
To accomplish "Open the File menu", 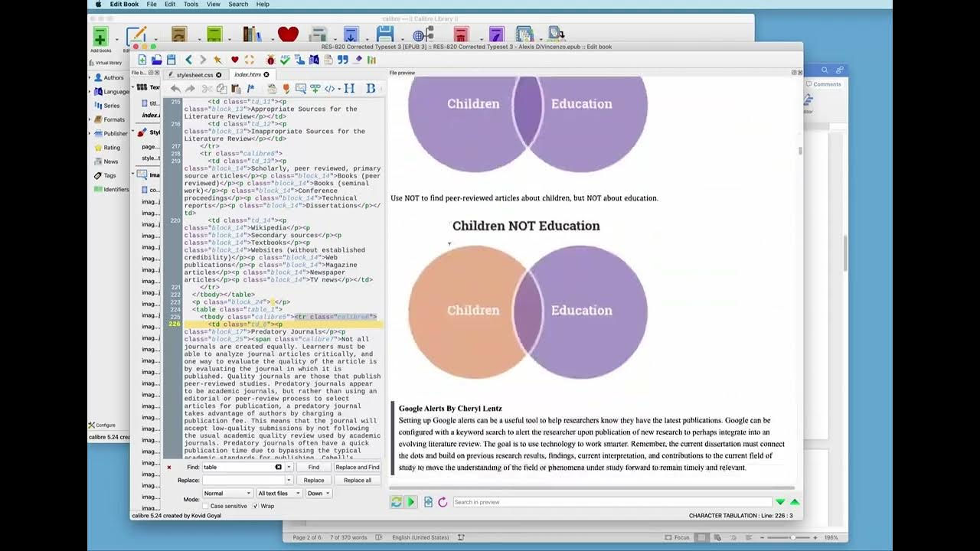I will pyautogui.click(x=152, y=5).
